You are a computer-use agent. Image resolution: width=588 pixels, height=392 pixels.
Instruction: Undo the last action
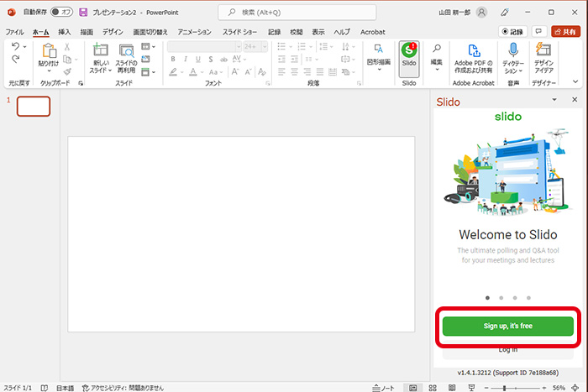pyautogui.click(x=15, y=46)
